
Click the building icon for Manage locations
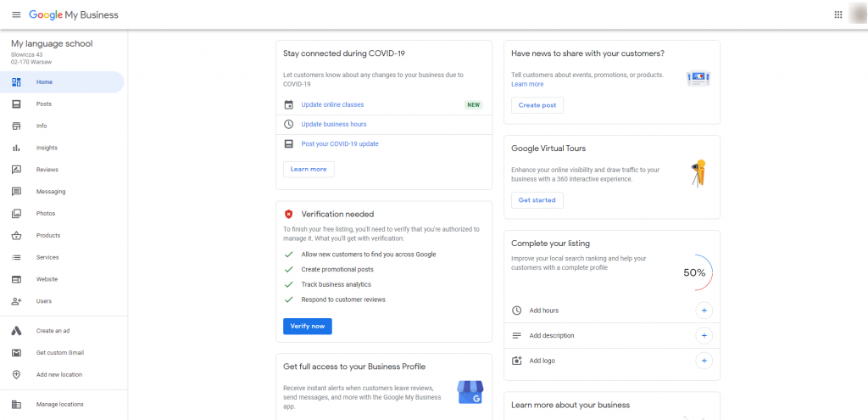click(16, 405)
